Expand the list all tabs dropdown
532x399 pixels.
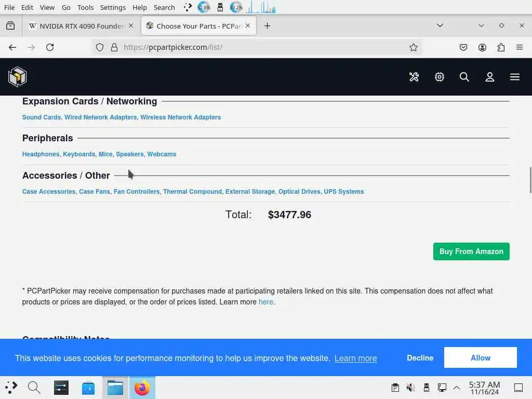[440, 26]
